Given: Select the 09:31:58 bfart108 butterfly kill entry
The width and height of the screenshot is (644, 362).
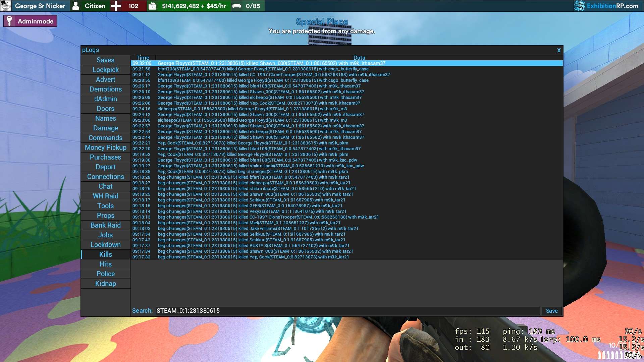Looking at the screenshot, I should coord(347,69).
